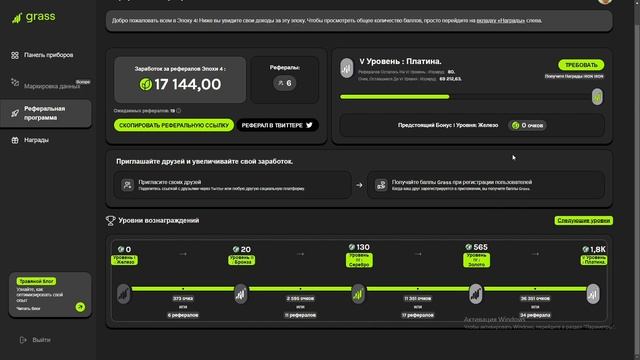
Task: Click the Платина level label in tiers
Action: [x=594, y=260]
